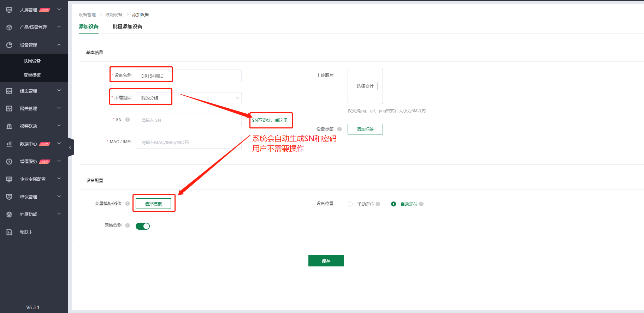This screenshot has width=644, height=313.
Task: Select the 自动定位 radio option
Action: (394, 204)
